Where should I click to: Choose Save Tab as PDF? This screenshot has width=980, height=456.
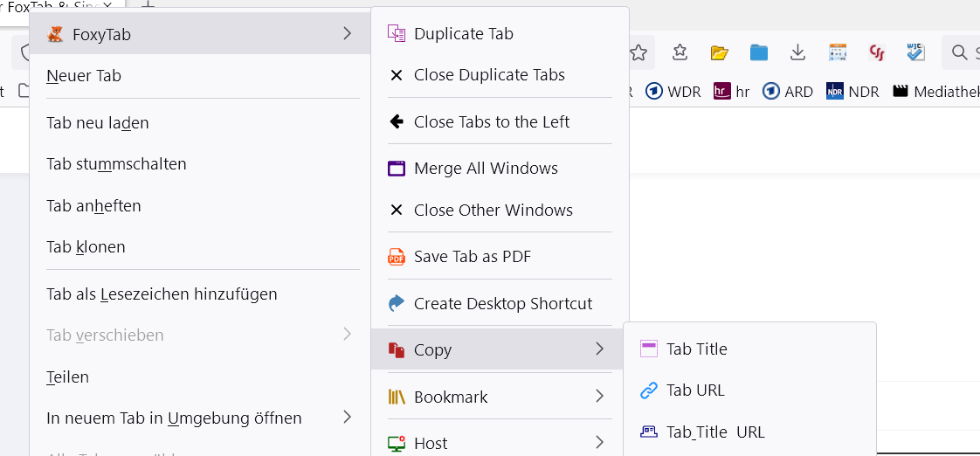tap(472, 257)
